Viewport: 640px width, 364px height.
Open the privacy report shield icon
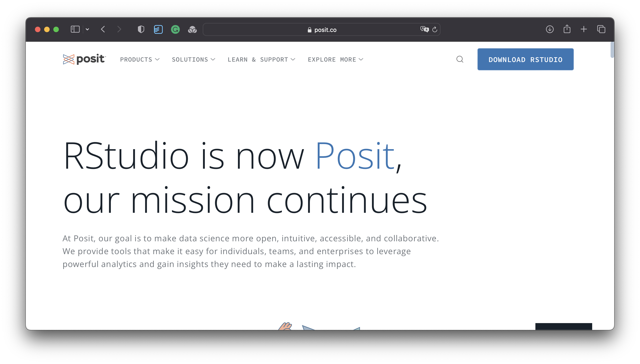tap(141, 29)
